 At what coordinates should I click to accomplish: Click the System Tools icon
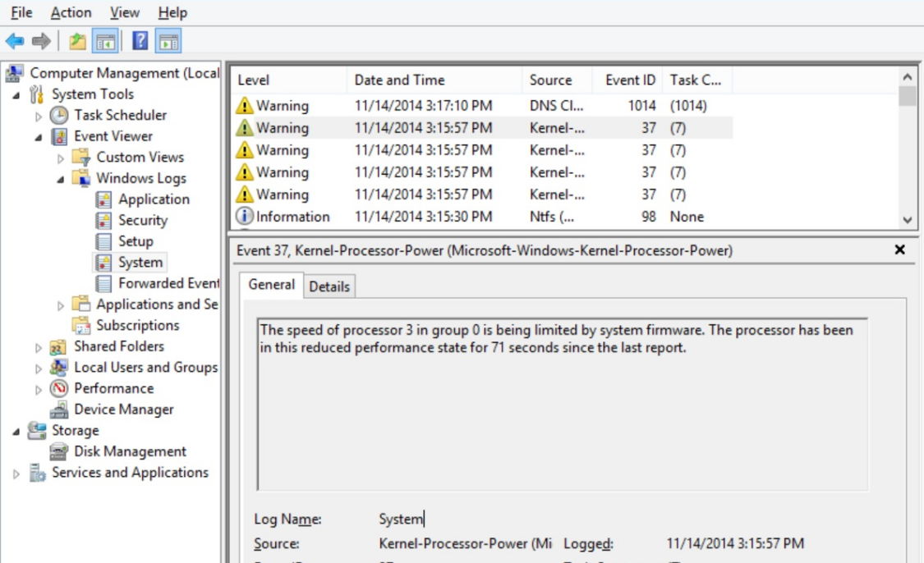pyautogui.click(x=37, y=94)
